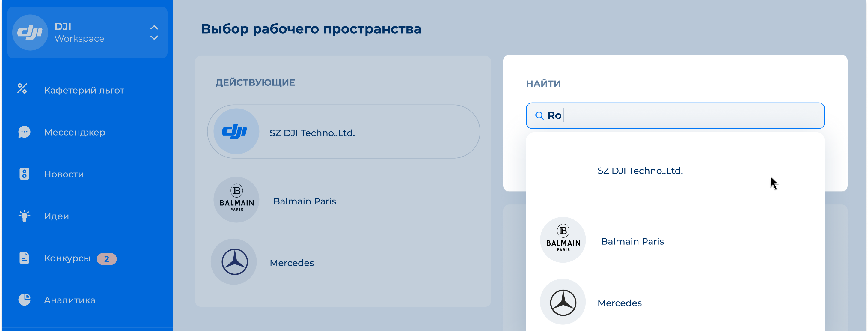Screen dimensions: 868x331
Task: Choose SZ DJI Techno..Ltd. in search results
Action: coord(640,171)
